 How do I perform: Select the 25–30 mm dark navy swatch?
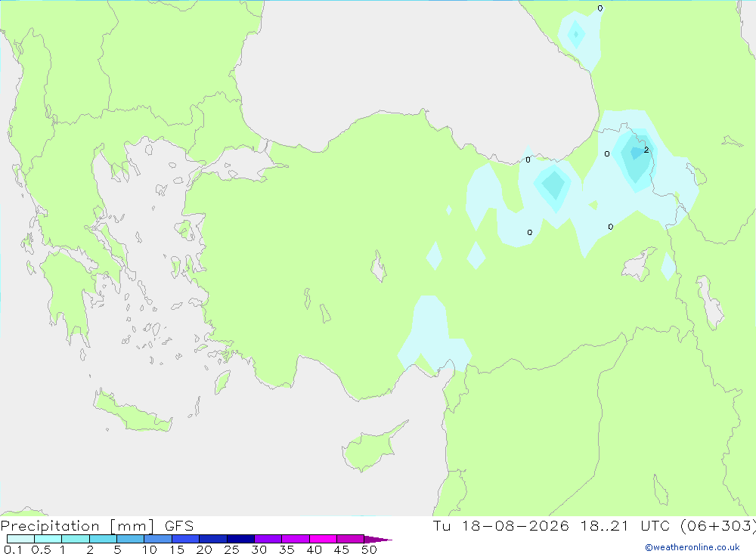click(240, 539)
